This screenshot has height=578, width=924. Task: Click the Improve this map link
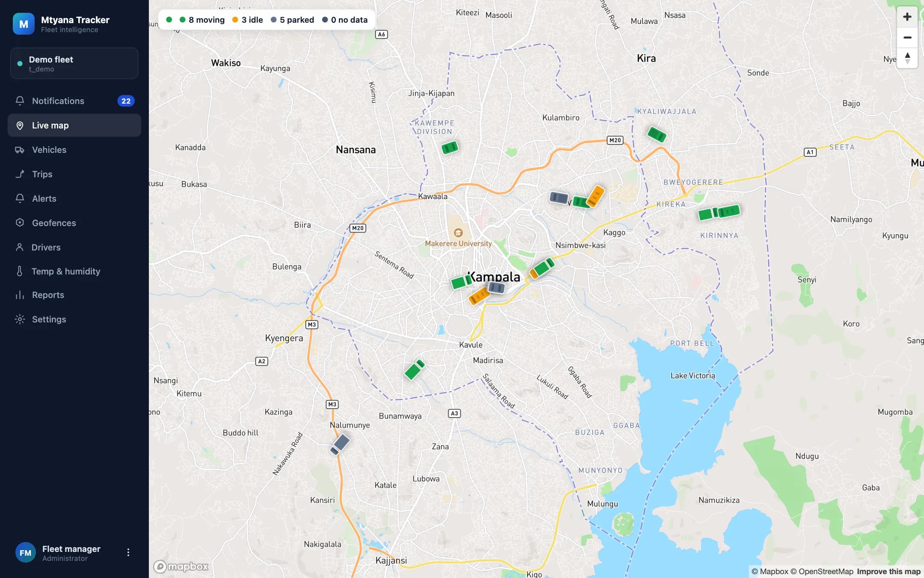click(x=888, y=572)
